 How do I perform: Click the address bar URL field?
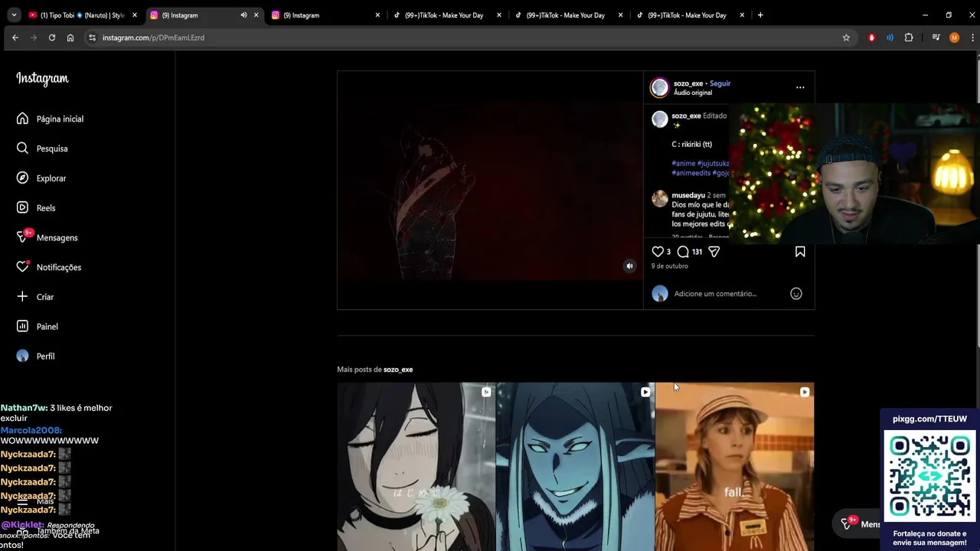click(x=459, y=37)
